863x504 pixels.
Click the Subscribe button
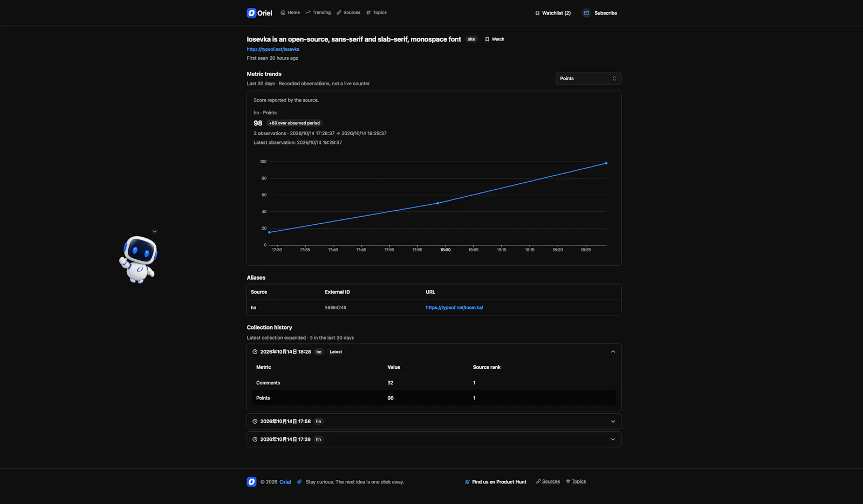600,13
